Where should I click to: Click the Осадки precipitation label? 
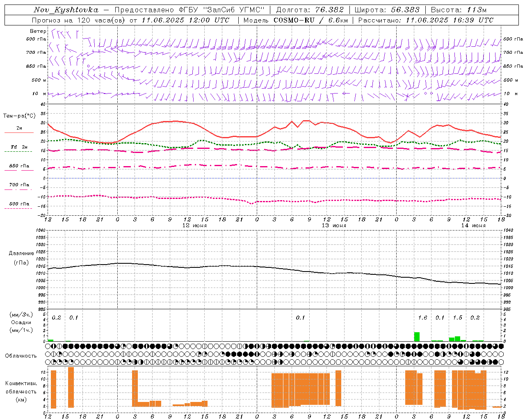click(x=21, y=322)
